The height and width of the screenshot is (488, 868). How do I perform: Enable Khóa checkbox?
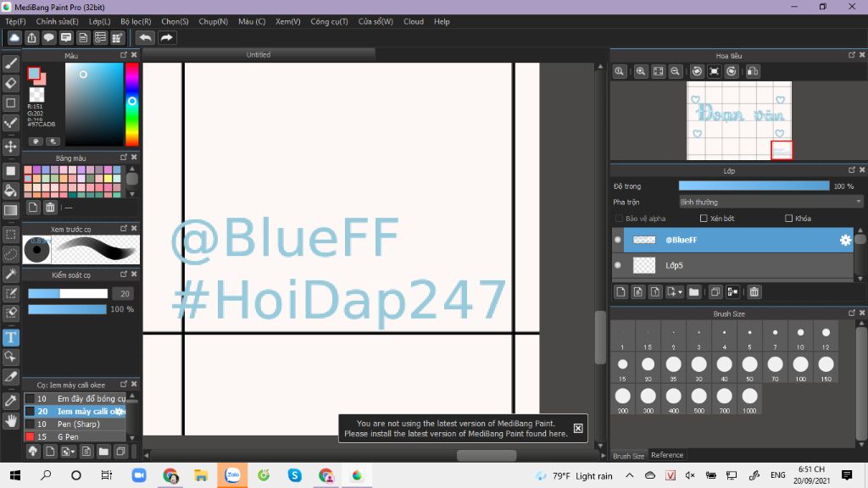pos(789,219)
